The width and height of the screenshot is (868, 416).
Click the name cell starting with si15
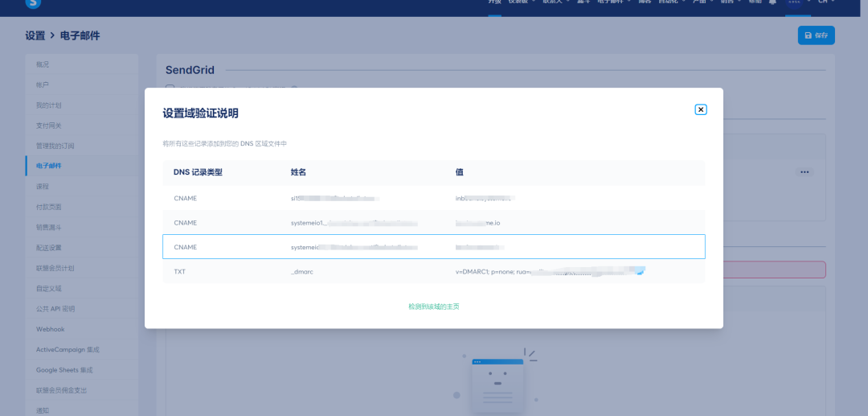click(x=335, y=198)
